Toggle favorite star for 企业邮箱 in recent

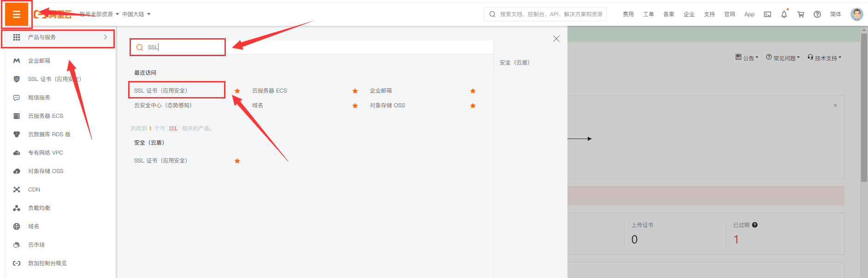[x=473, y=91]
